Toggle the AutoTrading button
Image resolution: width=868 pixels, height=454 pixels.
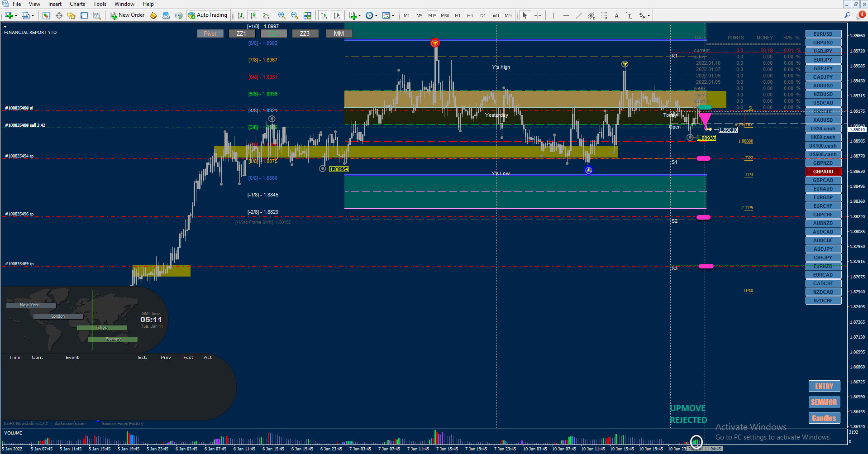point(208,15)
